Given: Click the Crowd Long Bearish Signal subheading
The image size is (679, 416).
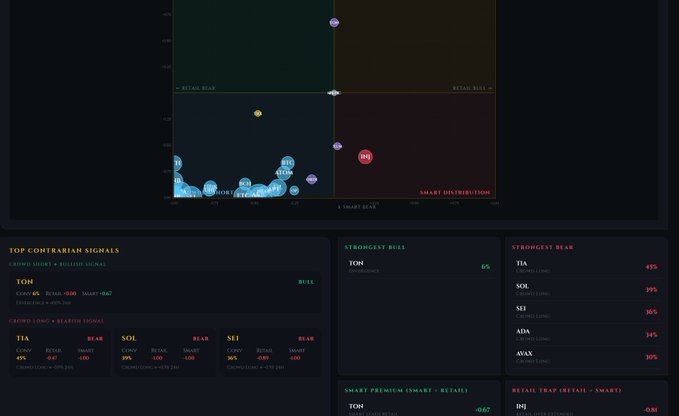Looking at the screenshot, I should click(57, 321).
